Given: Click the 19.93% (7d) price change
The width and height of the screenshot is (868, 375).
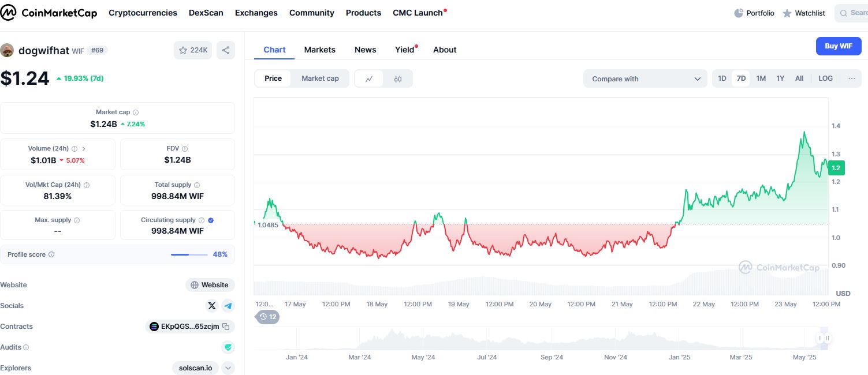Looking at the screenshot, I should (x=80, y=78).
